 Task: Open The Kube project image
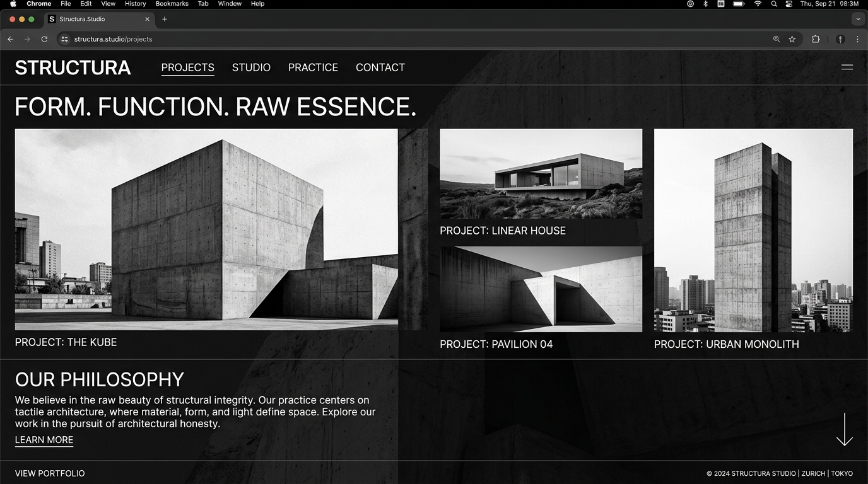[206, 229]
